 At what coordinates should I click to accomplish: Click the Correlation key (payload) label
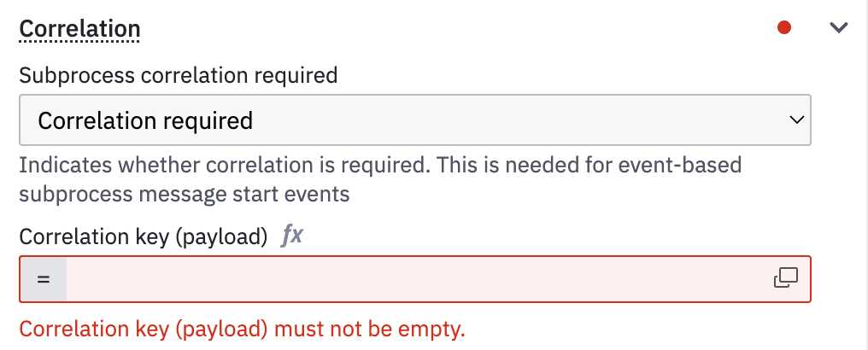[x=144, y=236]
